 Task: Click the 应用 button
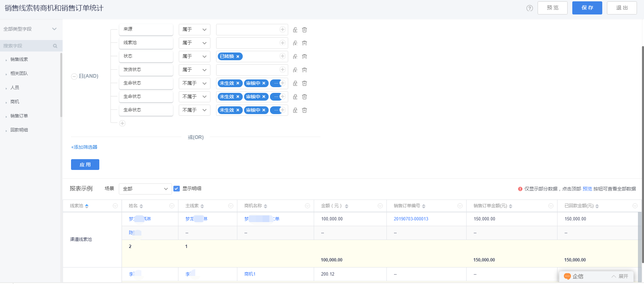(85, 165)
